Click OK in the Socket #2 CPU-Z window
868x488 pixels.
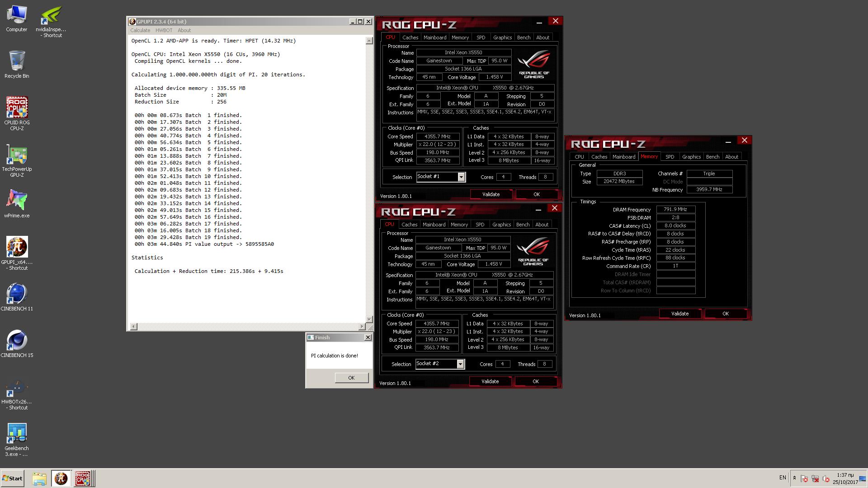point(536,381)
